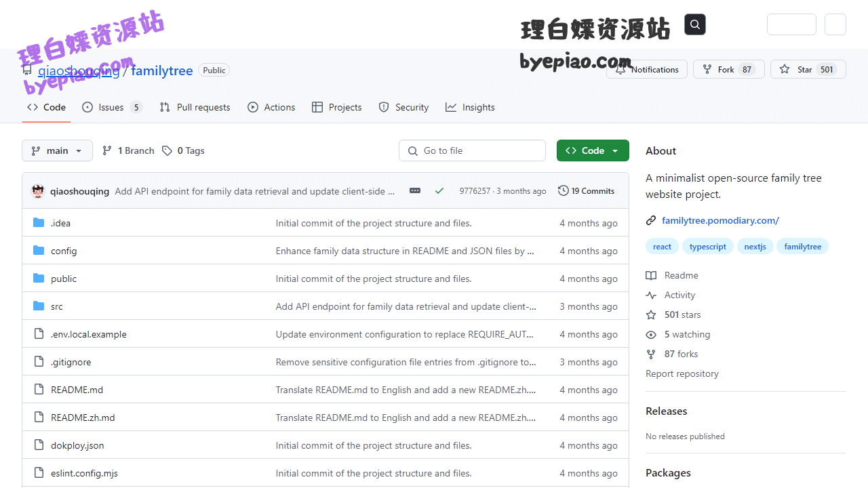
Task: Open the Packages heading link
Action: (x=668, y=472)
